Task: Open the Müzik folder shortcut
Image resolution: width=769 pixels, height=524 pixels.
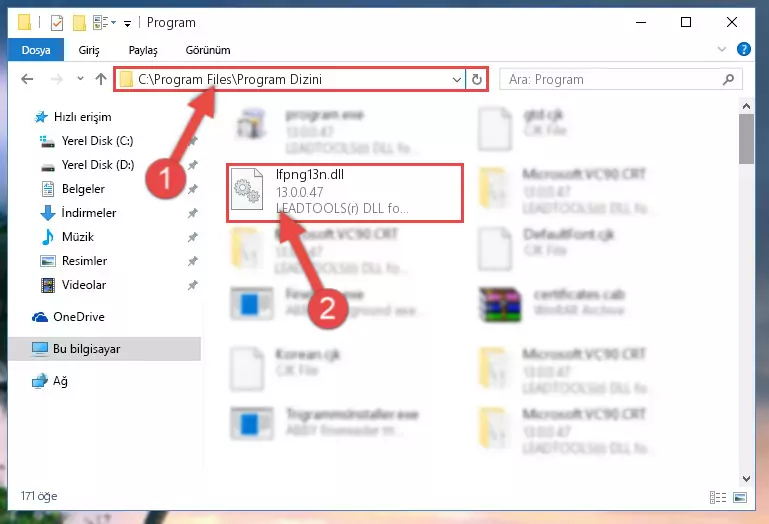Action: tap(77, 237)
